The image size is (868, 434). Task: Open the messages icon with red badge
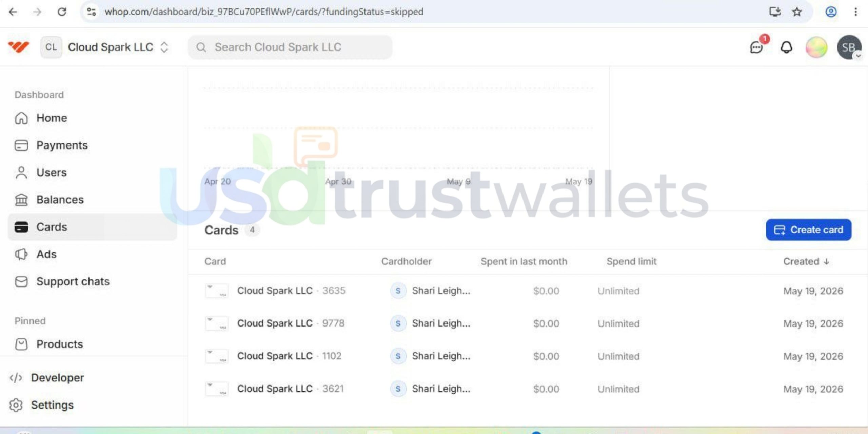pos(757,47)
